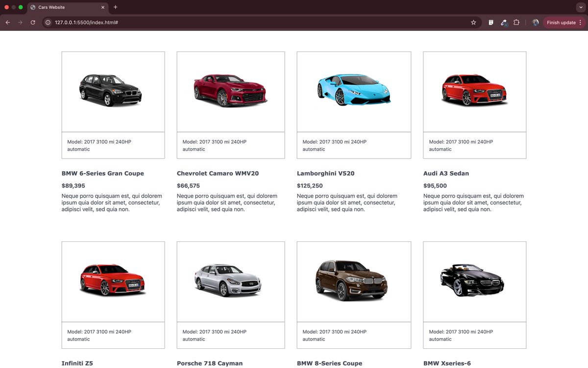Click the red Chevrolet Camaro image
Screen dimensions: 588x368
pyautogui.click(x=230, y=90)
